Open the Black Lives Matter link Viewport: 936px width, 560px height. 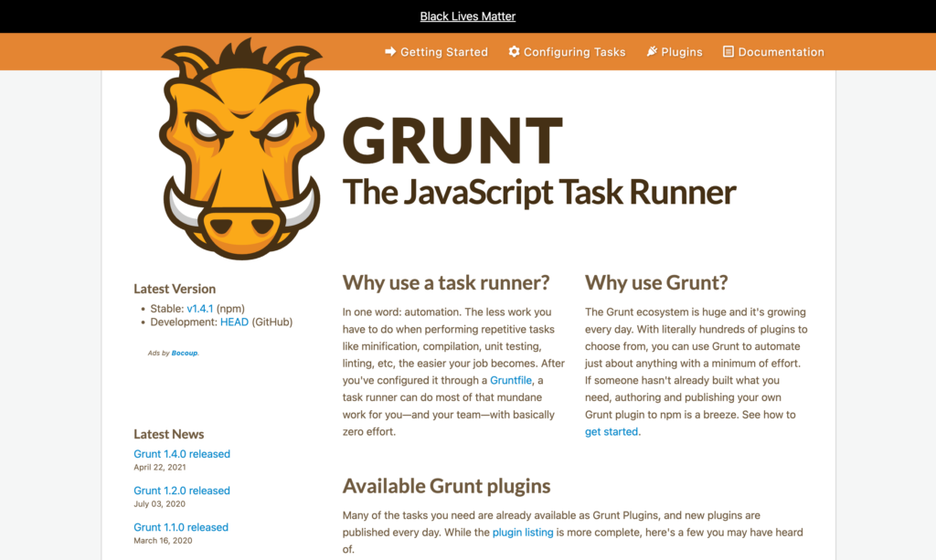[x=468, y=16]
